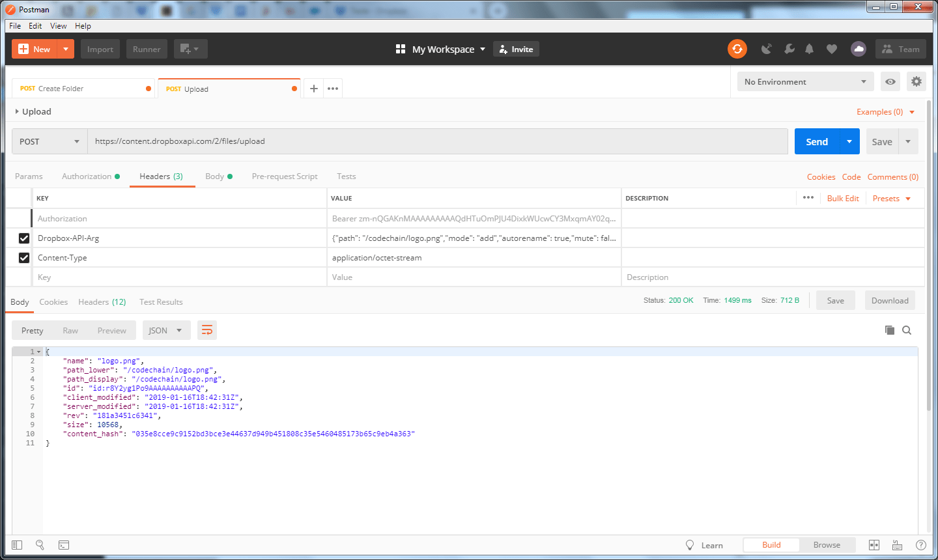The height and width of the screenshot is (560, 938).
Task: Click the heart icon in the header
Action: pos(832,49)
